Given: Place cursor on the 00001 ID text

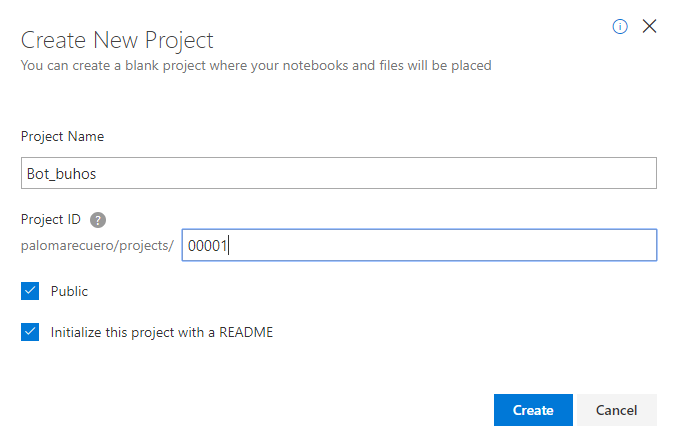Looking at the screenshot, I should point(207,246).
